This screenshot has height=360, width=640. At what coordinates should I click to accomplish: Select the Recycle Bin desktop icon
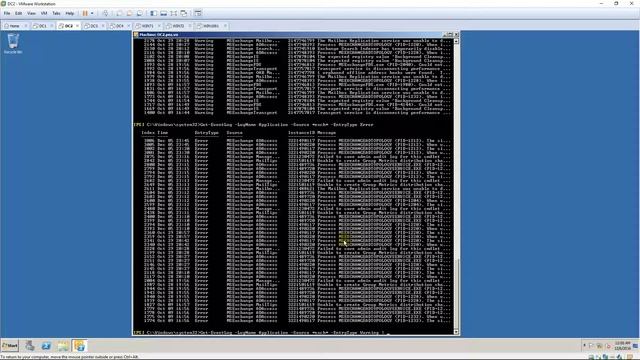[x=13, y=44]
